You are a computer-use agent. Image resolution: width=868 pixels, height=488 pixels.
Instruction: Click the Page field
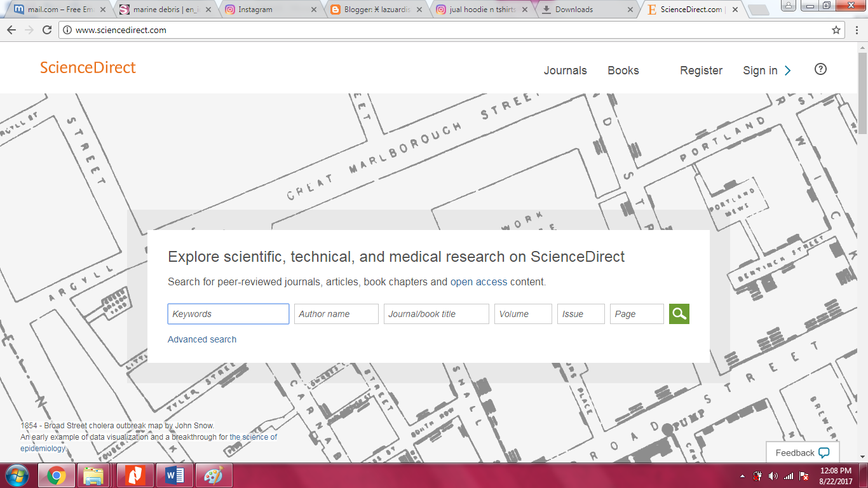(637, 314)
